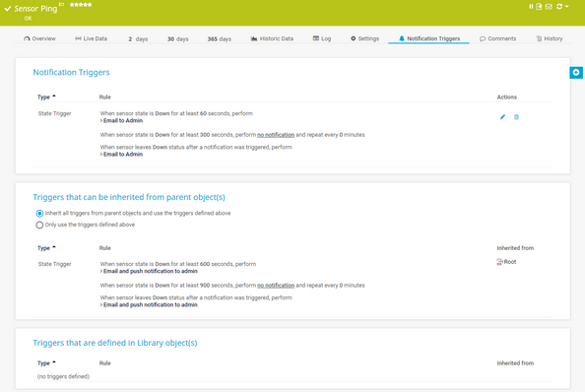Viewport: 585px width, 392px height.
Task: Open the 30 days tab
Action: pos(177,38)
